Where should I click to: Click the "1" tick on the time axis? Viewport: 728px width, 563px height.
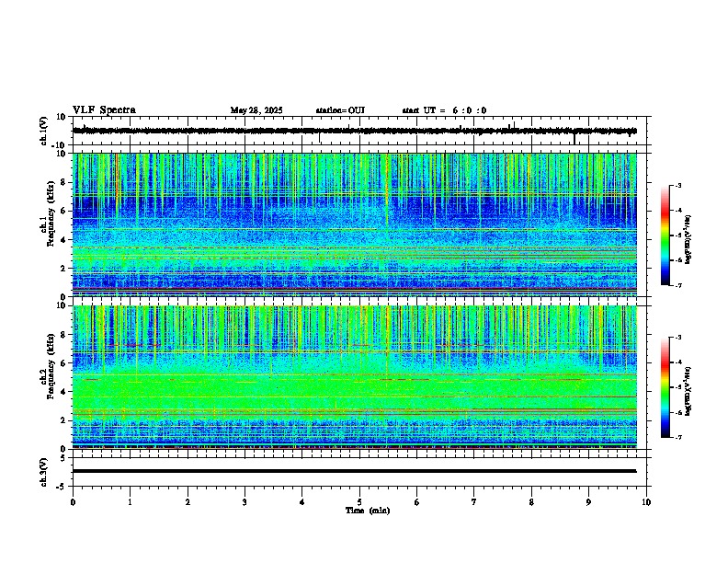pyautogui.click(x=130, y=502)
